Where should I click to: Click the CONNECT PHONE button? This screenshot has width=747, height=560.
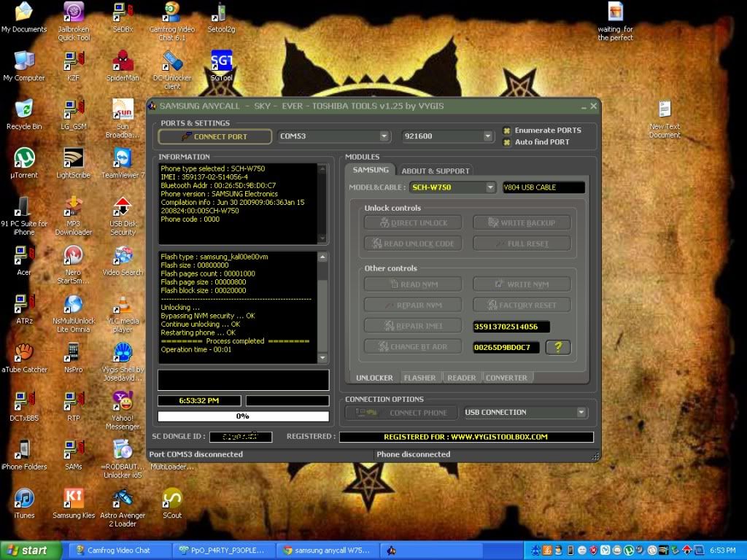pos(402,413)
